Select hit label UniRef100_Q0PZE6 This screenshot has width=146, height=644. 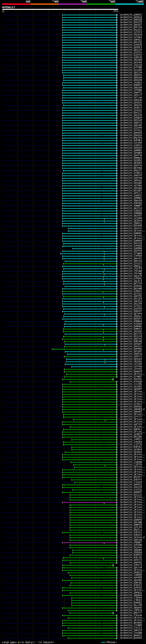coord(131,309)
